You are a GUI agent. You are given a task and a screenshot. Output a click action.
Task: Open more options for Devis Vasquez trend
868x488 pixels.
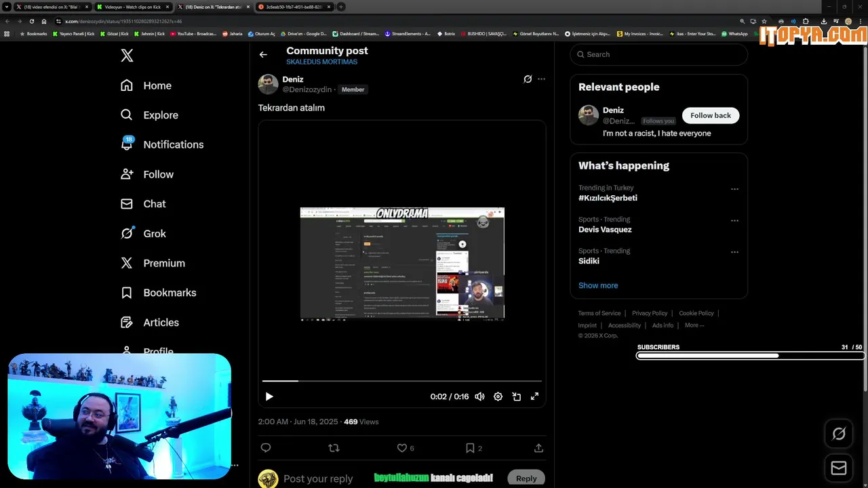734,221
